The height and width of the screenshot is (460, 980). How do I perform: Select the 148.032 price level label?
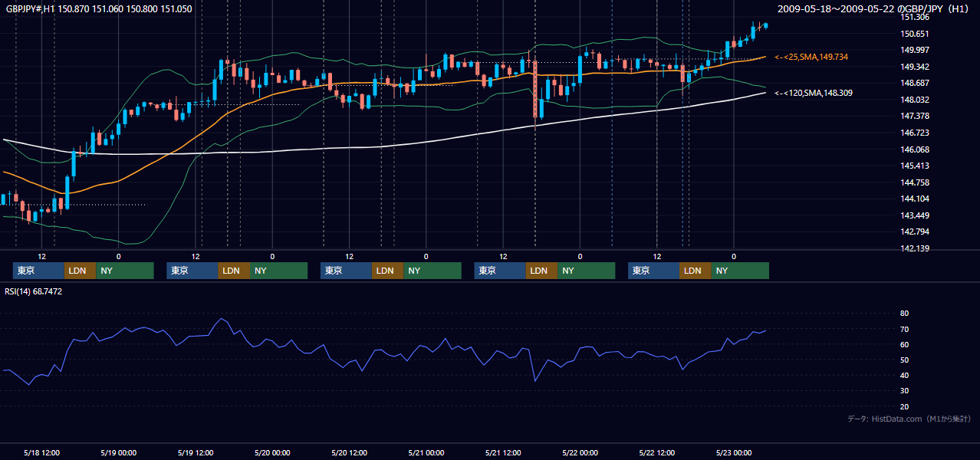pos(914,100)
